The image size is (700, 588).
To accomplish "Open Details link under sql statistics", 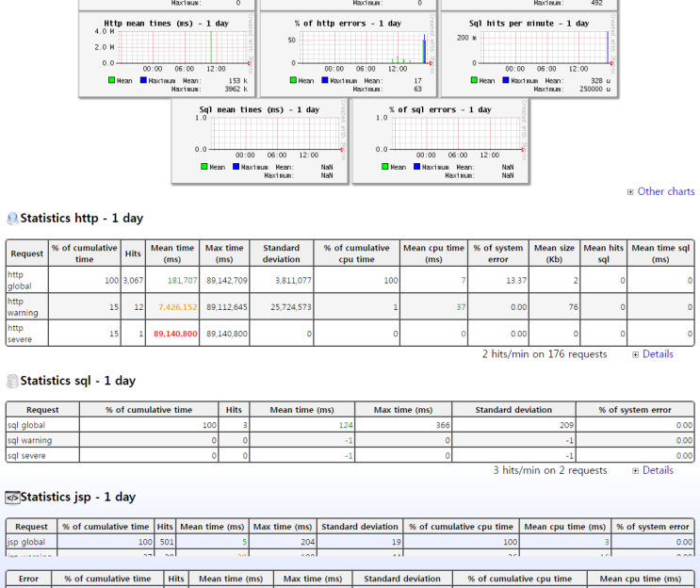I will click(x=658, y=470).
